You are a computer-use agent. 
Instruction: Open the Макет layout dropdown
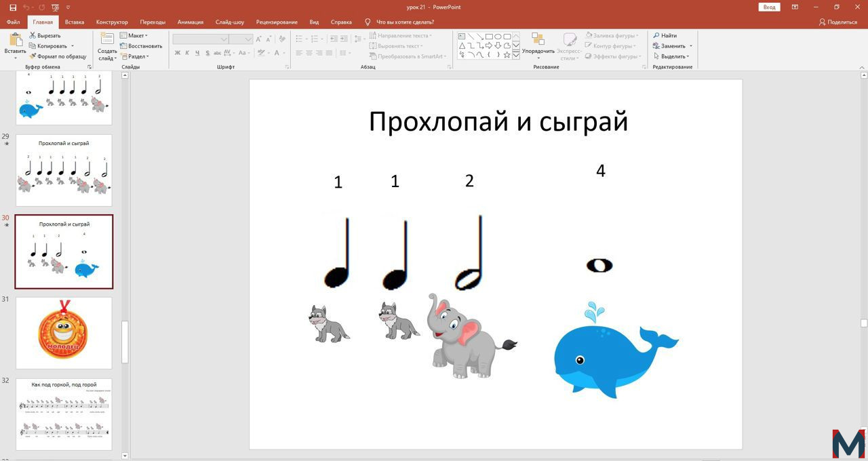click(134, 35)
